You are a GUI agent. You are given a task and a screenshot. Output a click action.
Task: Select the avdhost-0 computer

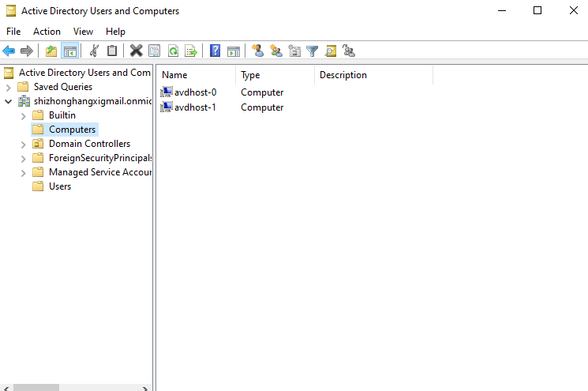point(196,92)
